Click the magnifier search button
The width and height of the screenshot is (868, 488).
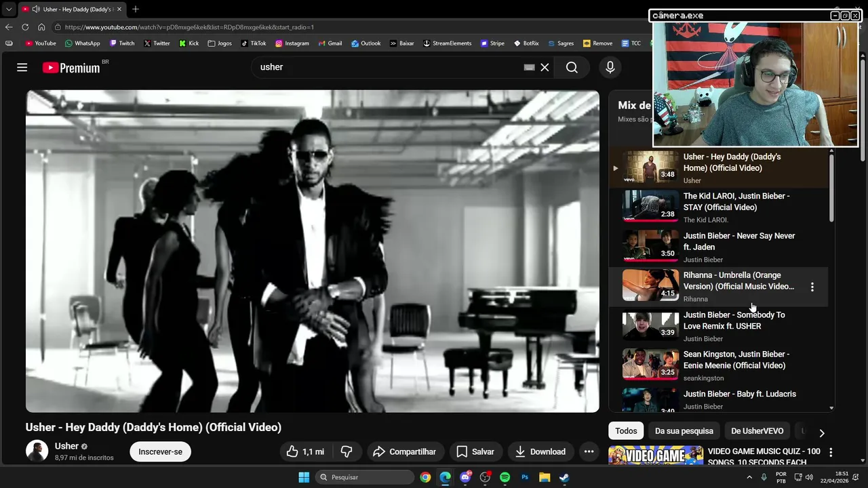tap(572, 67)
